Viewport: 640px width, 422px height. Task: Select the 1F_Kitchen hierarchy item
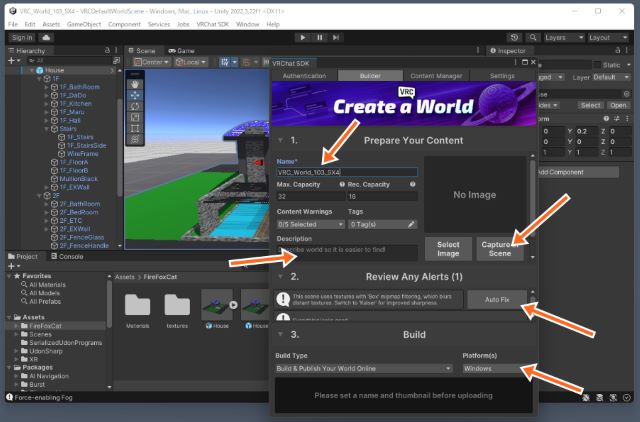click(x=76, y=104)
